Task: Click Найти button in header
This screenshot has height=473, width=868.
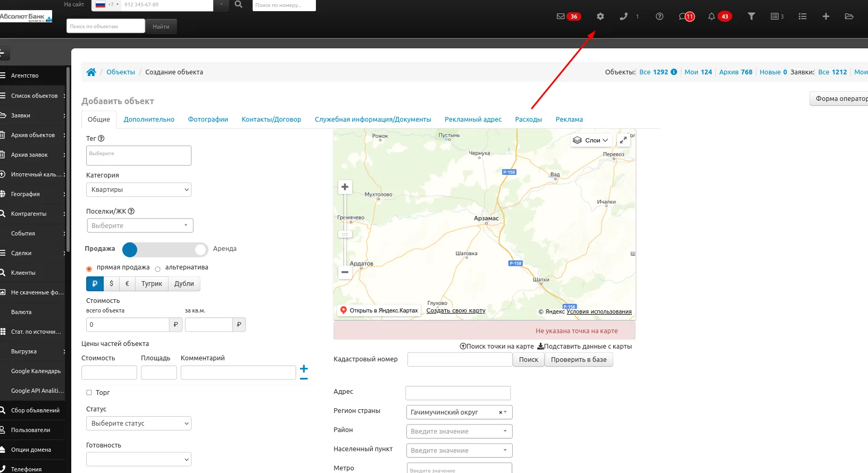Action: point(161,27)
